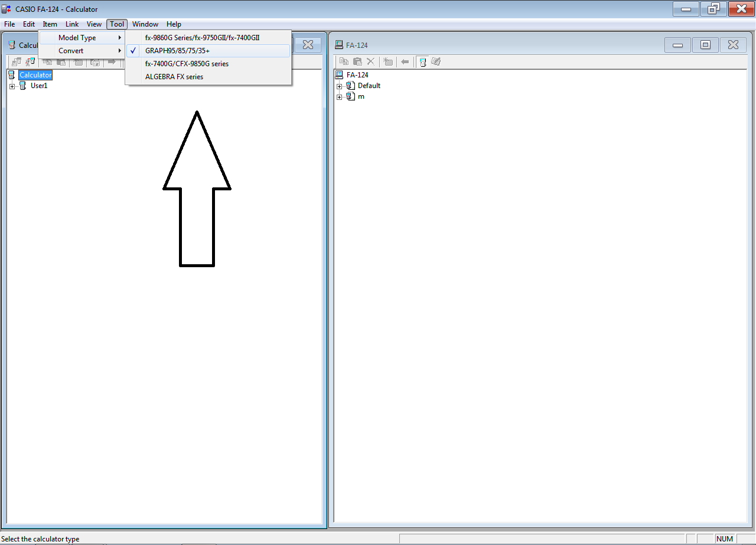Close the open Tool menu

(x=117, y=24)
